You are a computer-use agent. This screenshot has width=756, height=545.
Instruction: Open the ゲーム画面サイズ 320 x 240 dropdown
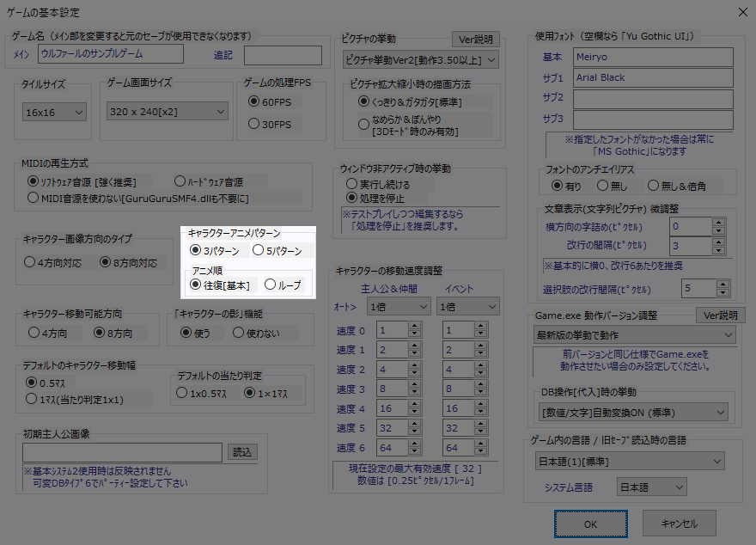(168, 112)
